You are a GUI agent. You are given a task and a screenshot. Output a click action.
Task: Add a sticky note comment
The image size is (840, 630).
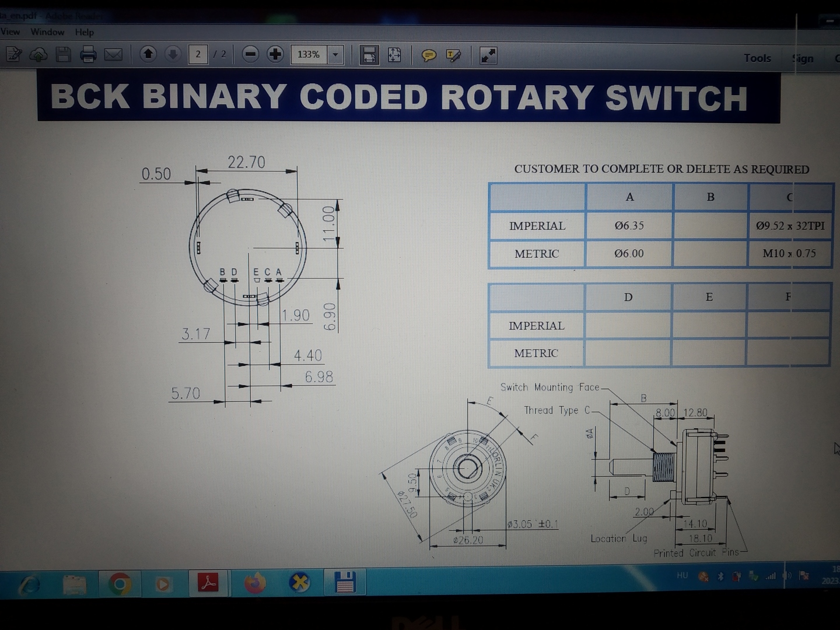tap(429, 55)
